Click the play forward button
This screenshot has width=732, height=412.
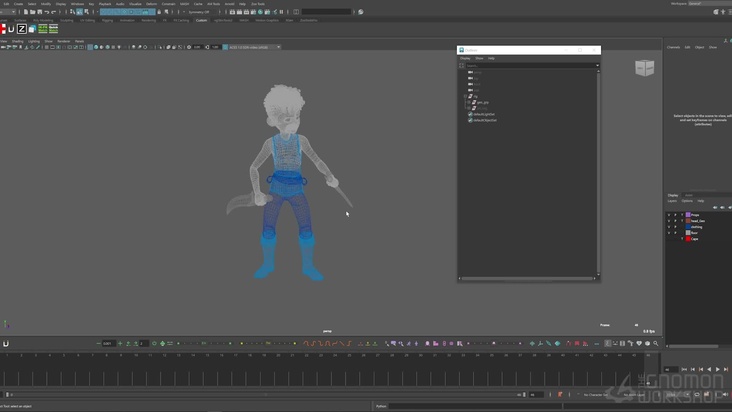click(x=718, y=369)
